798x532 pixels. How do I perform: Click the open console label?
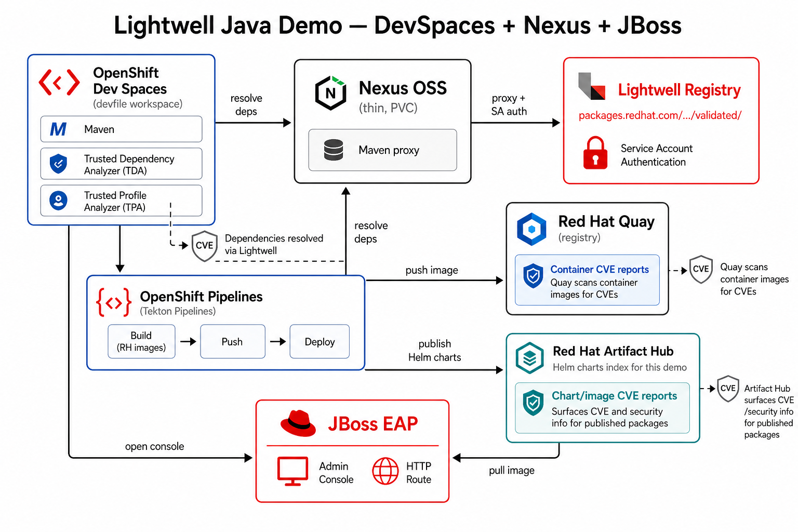[154, 446]
